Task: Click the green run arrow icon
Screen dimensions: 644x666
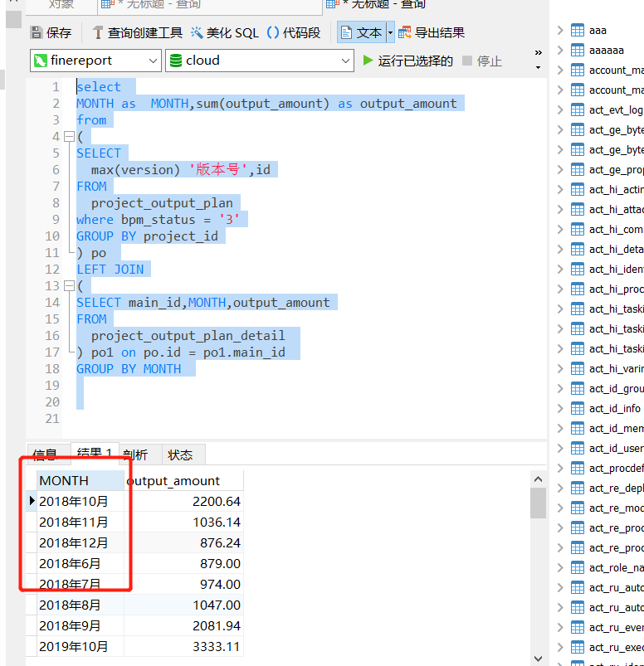Action: click(x=368, y=61)
